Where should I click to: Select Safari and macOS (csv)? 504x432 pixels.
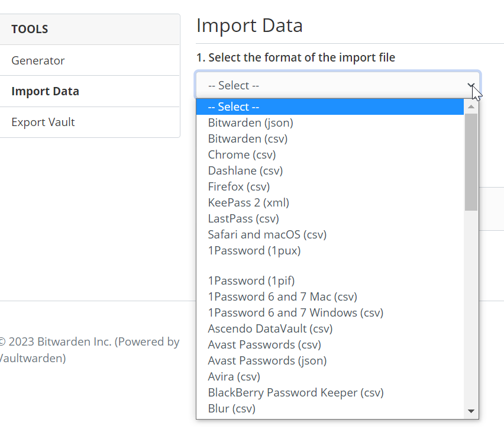267,234
